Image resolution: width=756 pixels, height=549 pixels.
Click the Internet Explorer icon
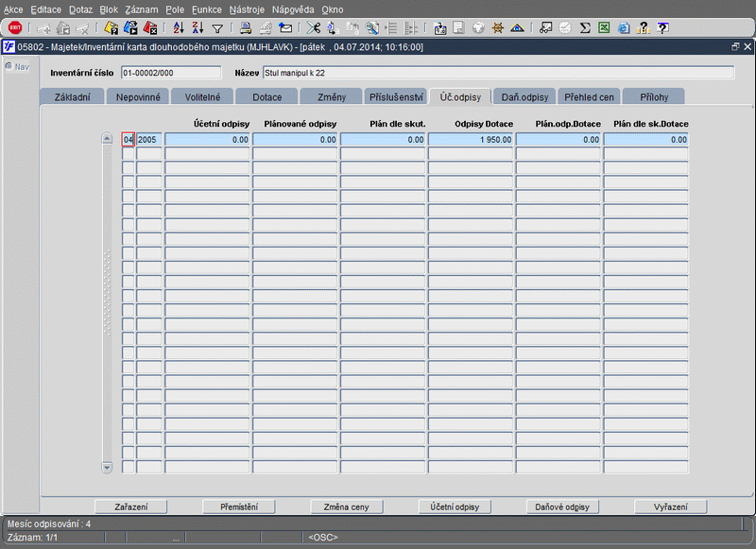click(x=624, y=28)
